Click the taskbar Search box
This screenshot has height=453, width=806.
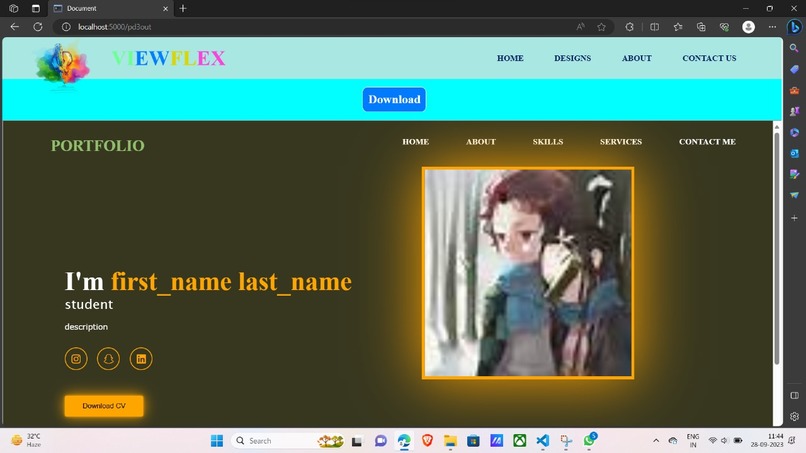(x=288, y=441)
